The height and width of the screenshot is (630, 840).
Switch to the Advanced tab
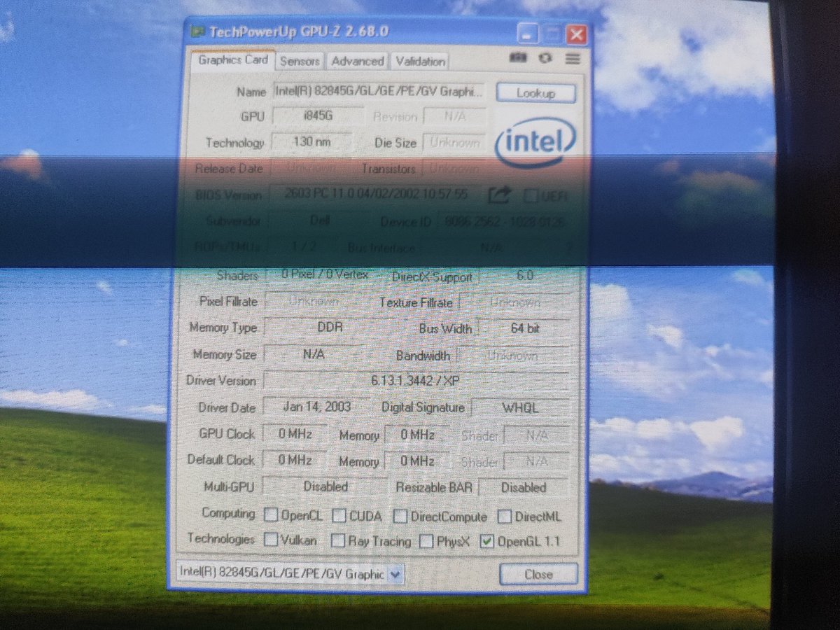point(357,62)
